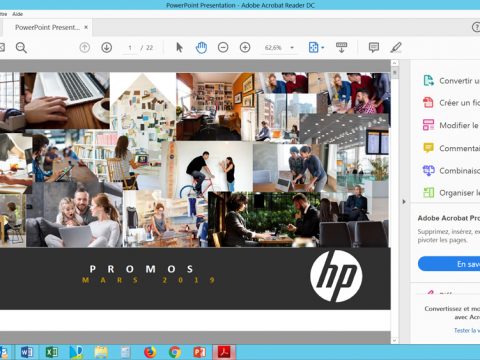
Task: Zoom in with plus icon
Action: tap(245, 48)
